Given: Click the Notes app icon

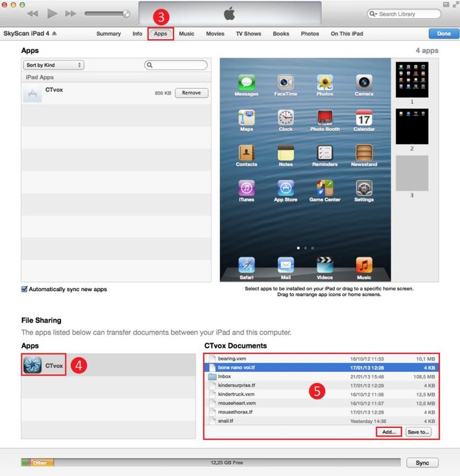Looking at the screenshot, I should [286, 153].
